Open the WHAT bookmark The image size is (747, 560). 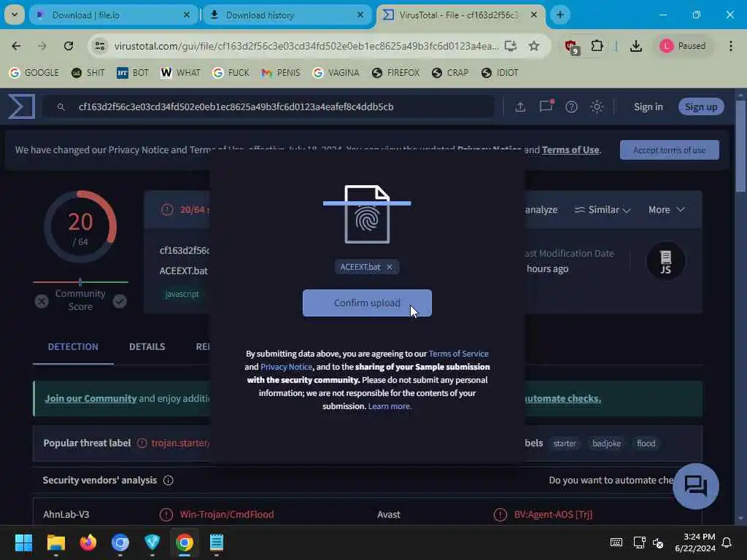pyautogui.click(x=180, y=72)
